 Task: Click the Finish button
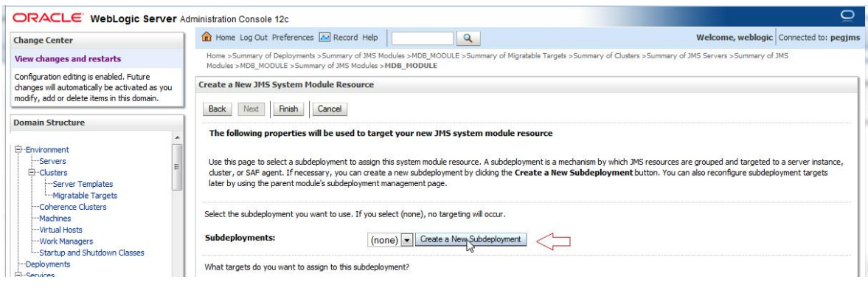(x=288, y=109)
